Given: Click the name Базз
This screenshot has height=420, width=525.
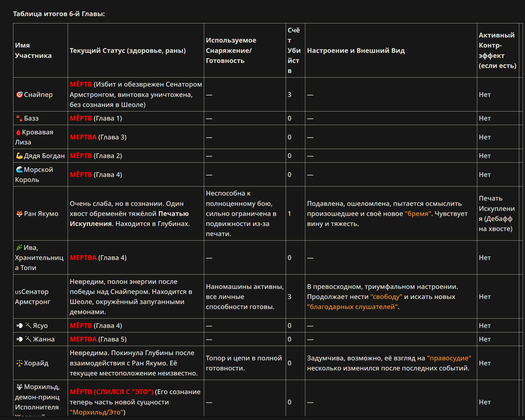Looking at the screenshot, I should [x=31, y=118].
